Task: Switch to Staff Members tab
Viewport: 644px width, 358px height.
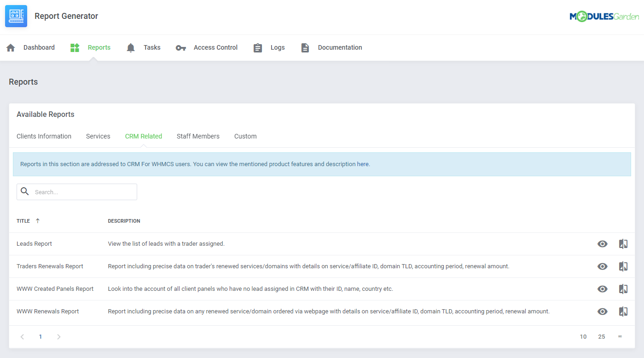Action: pyautogui.click(x=198, y=136)
